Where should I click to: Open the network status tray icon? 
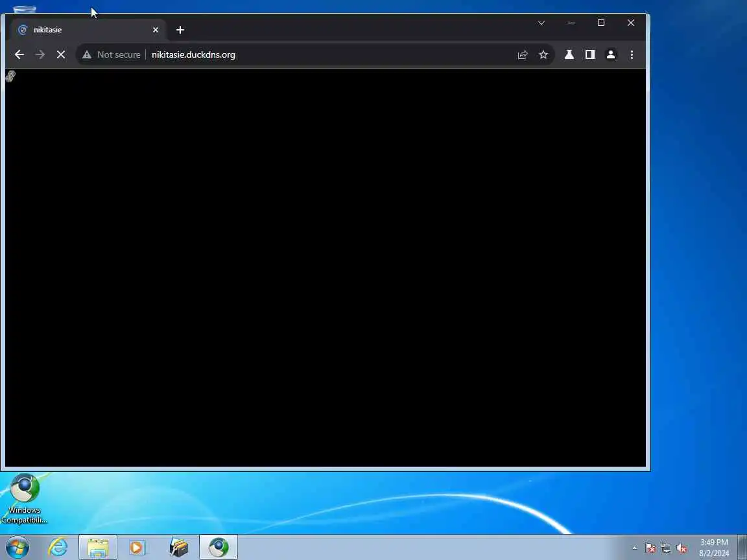coord(666,548)
